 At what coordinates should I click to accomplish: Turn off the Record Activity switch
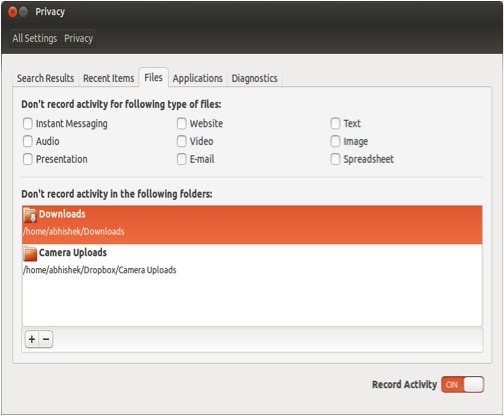[463, 385]
